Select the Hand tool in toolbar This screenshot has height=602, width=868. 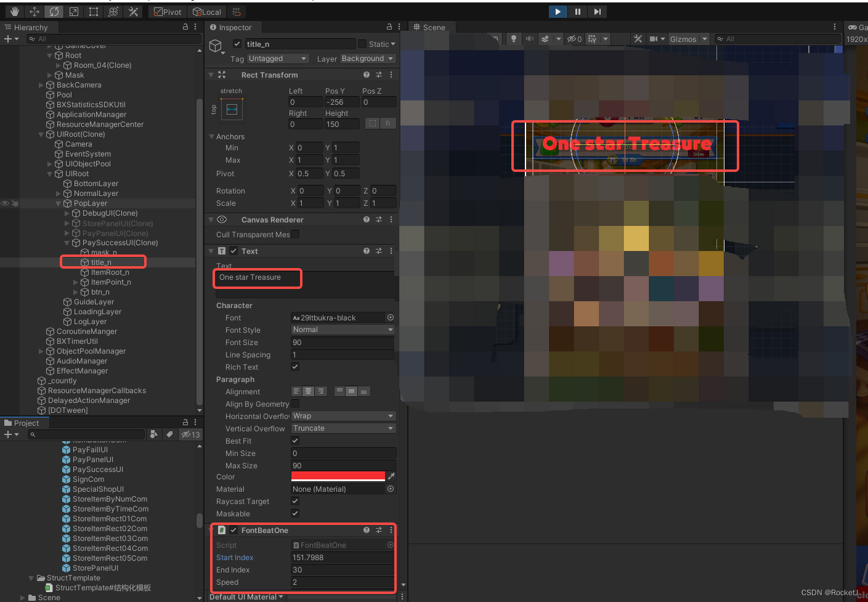(15, 12)
